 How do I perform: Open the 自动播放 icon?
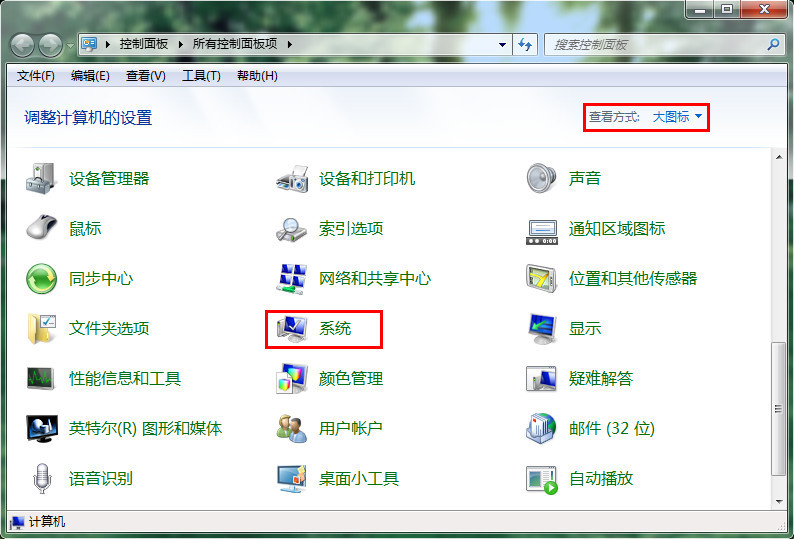point(542,480)
